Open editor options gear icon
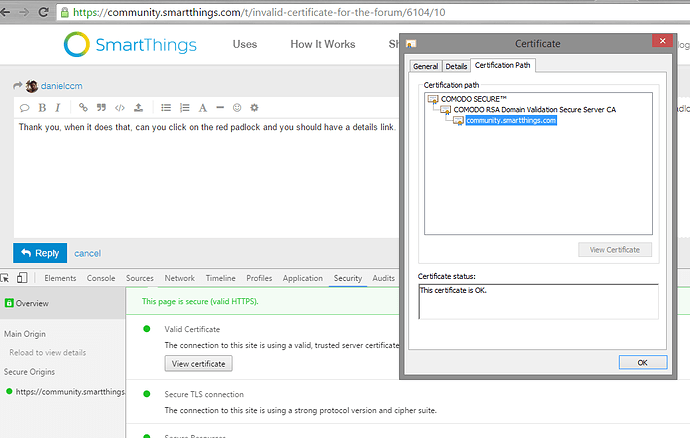Viewport: 690px width, 438px height. (x=254, y=107)
